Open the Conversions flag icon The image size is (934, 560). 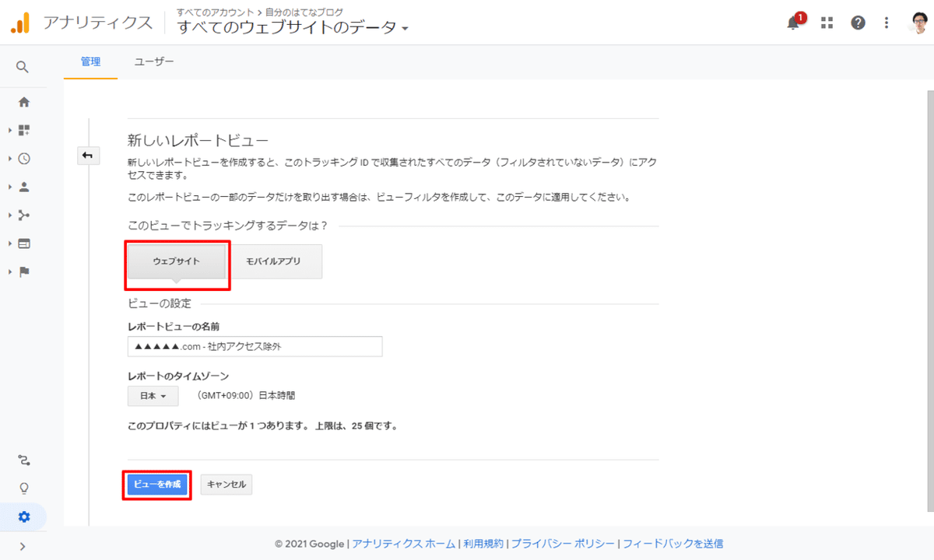[24, 271]
